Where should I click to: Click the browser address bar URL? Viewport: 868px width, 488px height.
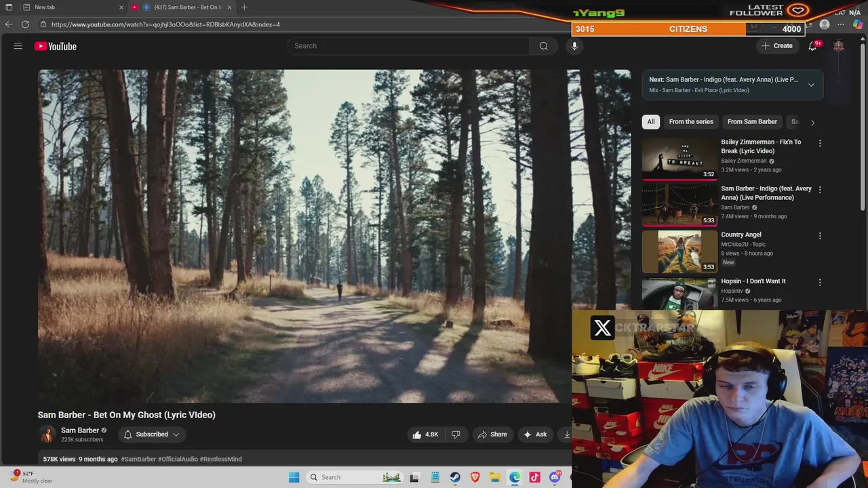[x=165, y=24]
